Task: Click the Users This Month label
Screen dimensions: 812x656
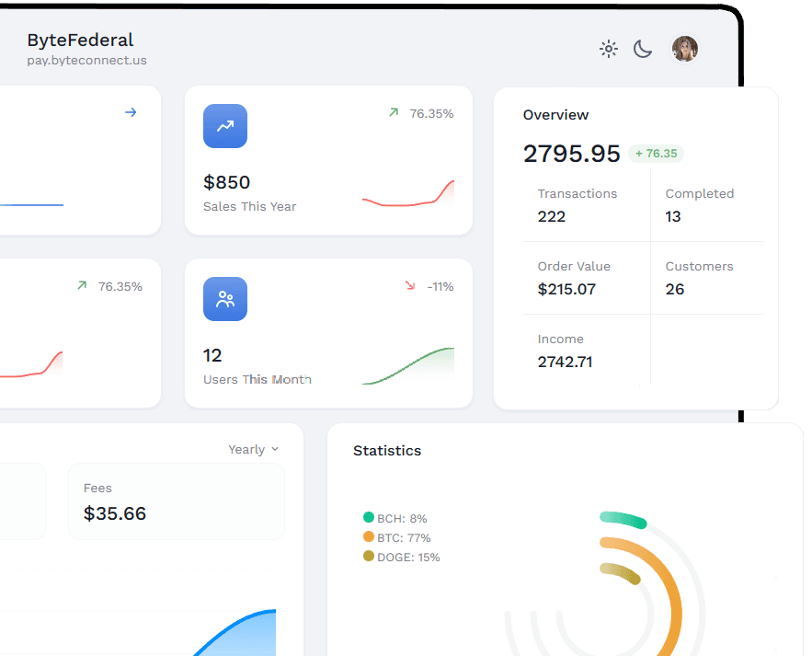Action: click(257, 379)
